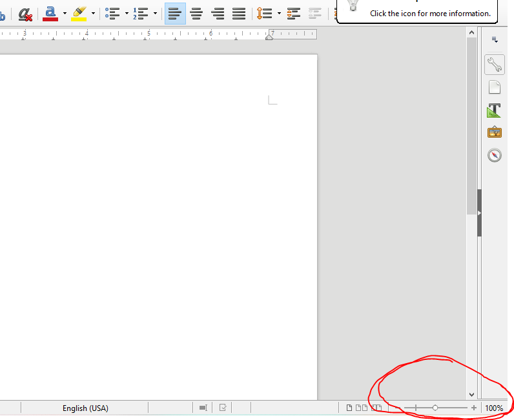The image size is (514, 420).
Task: Open the sidebar settings menu
Action: (495, 40)
